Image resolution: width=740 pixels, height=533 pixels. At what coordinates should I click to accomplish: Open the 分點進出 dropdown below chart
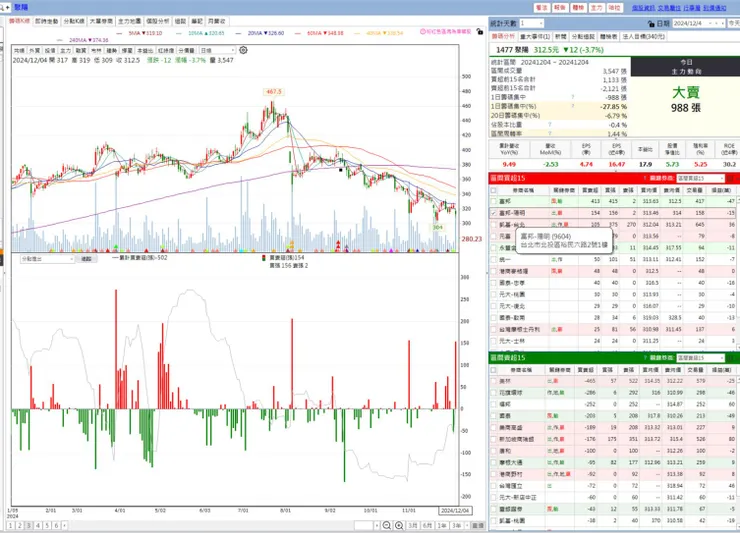(48, 259)
